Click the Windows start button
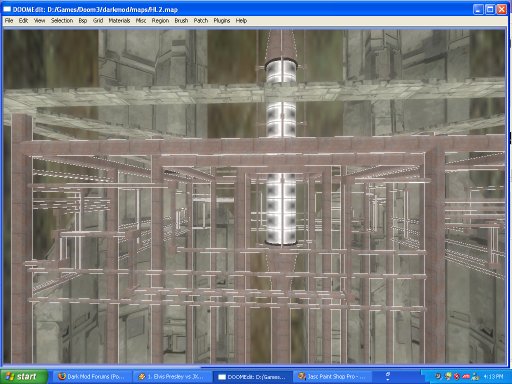 coord(23,377)
